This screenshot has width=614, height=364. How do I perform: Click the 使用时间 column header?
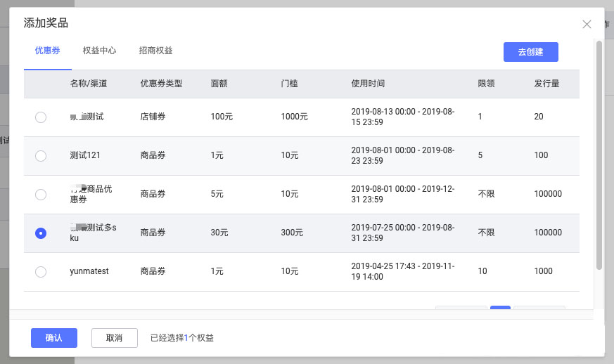click(368, 84)
